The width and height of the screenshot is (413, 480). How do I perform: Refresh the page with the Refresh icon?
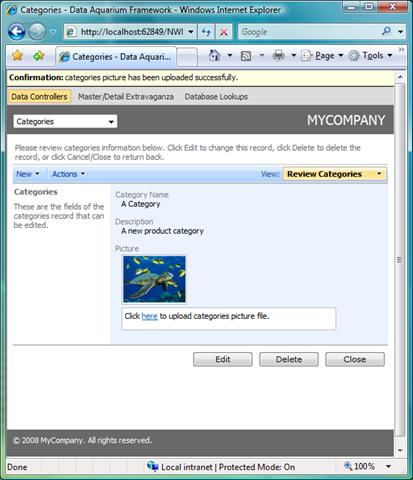(206, 32)
